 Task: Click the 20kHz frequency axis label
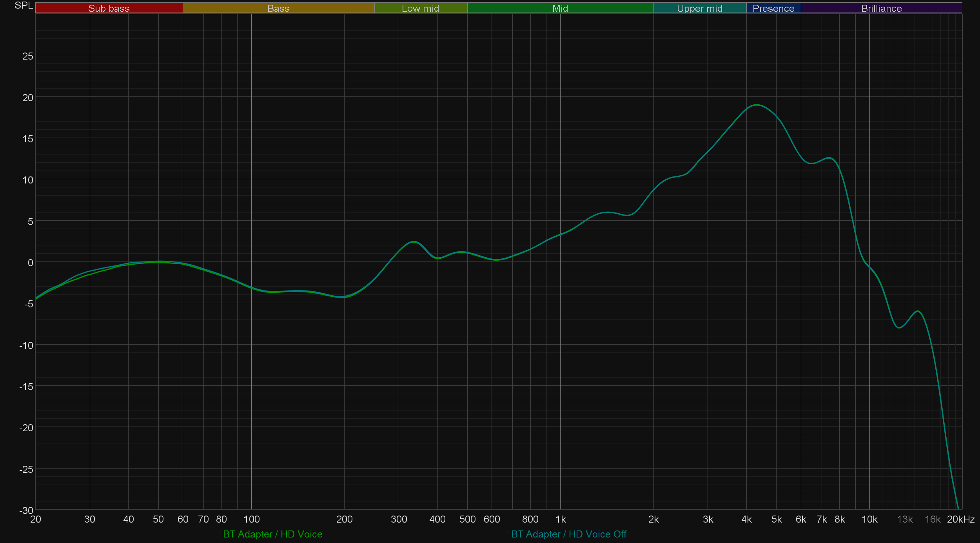[x=960, y=519]
